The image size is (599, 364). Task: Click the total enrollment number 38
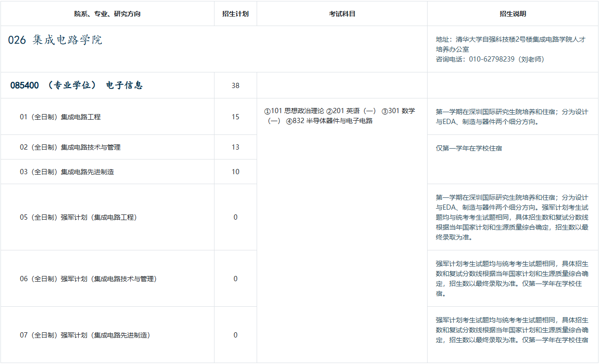(235, 86)
